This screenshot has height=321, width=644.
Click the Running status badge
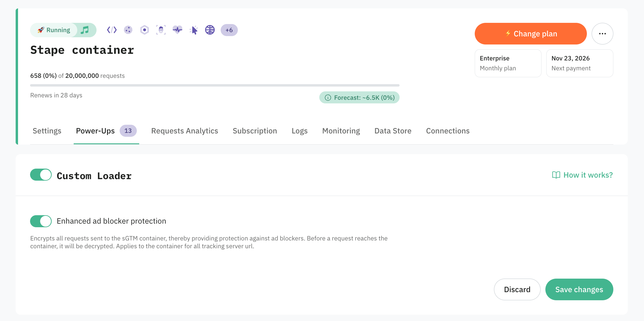coord(54,30)
